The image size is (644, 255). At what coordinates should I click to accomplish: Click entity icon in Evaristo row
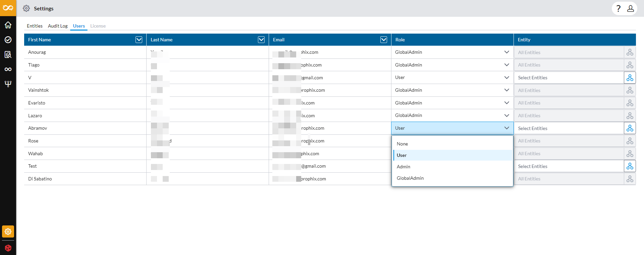point(630,103)
